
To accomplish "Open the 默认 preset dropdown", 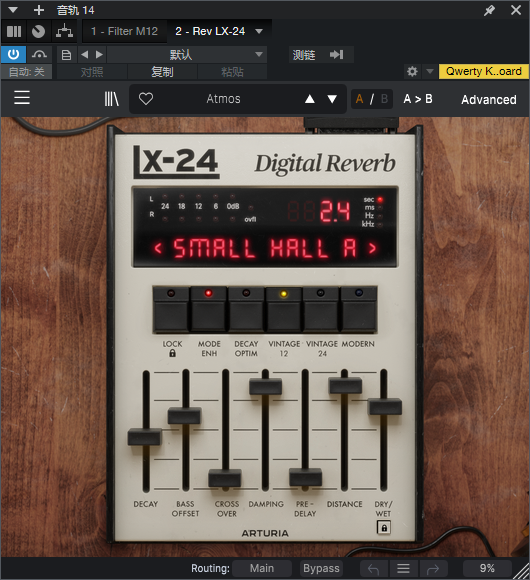I will tap(187, 55).
